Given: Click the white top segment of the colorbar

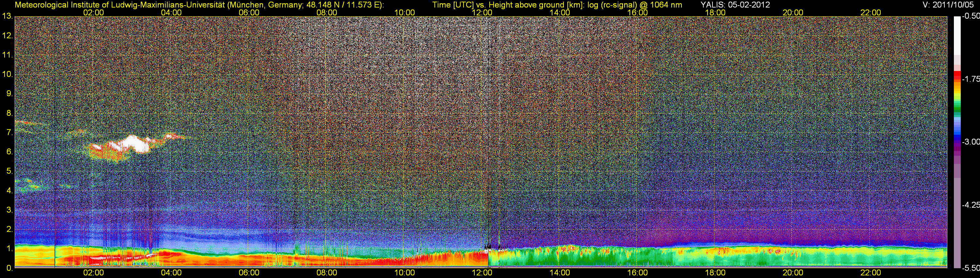Looking at the screenshot, I should 957,35.
